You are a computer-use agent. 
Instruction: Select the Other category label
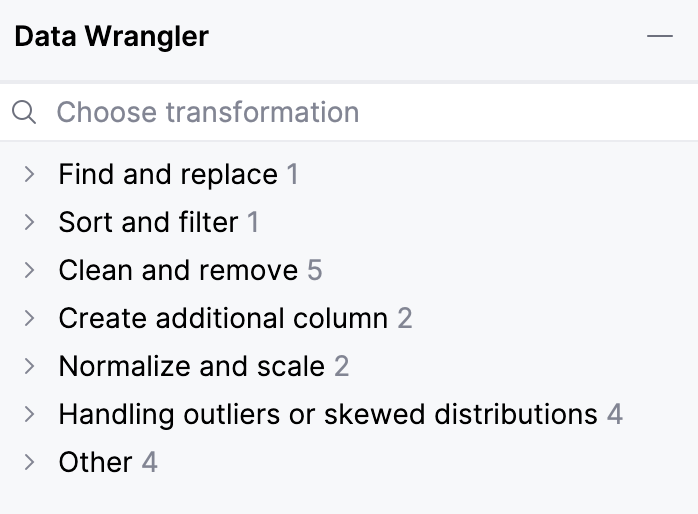click(x=95, y=462)
